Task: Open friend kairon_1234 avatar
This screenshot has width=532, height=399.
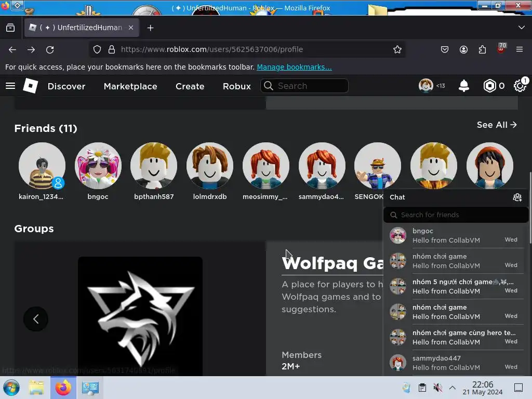Action: (x=42, y=166)
